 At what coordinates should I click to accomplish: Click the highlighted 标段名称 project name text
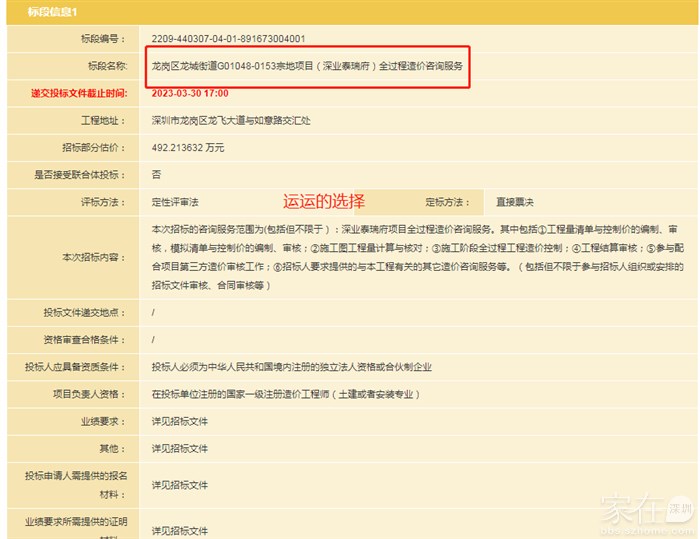tap(307, 66)
